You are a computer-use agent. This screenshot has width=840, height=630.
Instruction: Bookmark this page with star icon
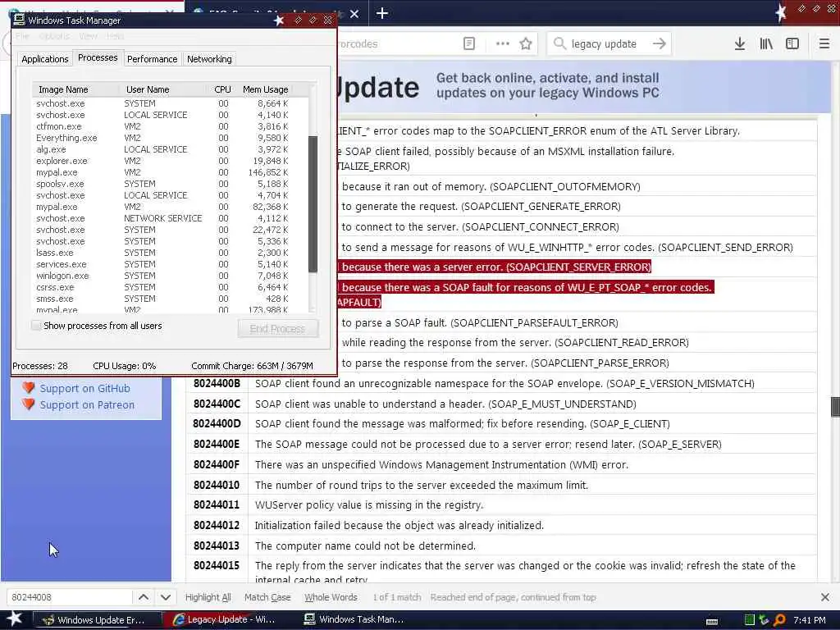coord(526,43)
